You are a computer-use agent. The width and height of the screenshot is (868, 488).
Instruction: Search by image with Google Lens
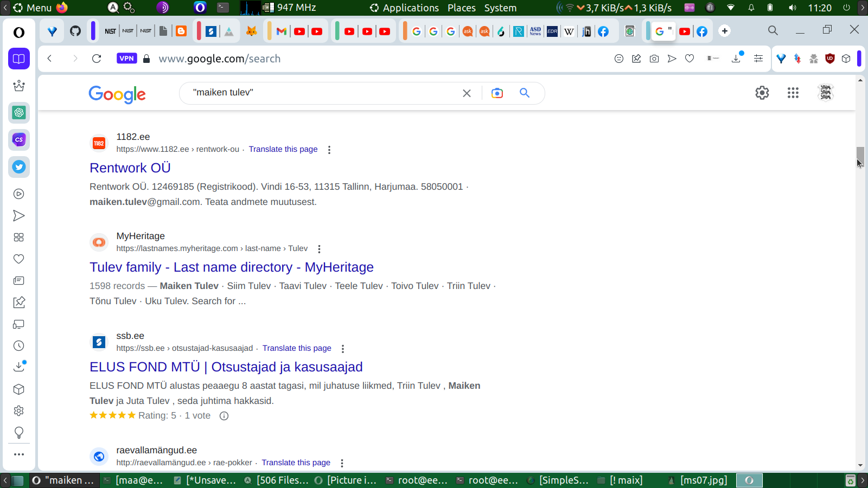click(497, 93)
